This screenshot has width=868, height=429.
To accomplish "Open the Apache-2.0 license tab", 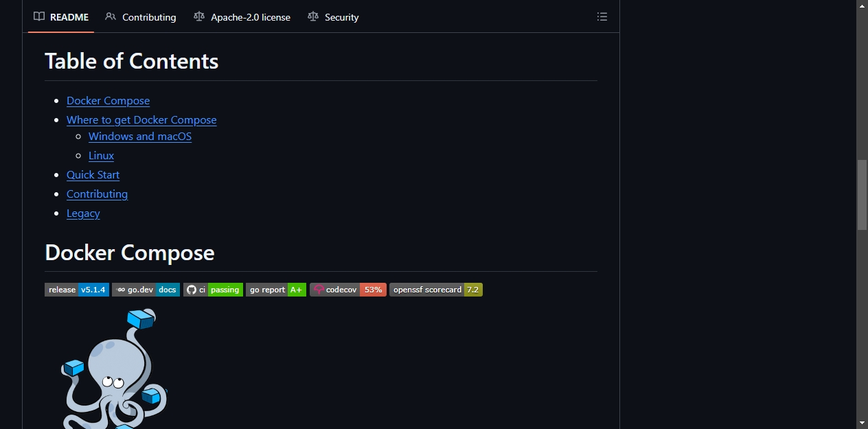I will 242,17.
